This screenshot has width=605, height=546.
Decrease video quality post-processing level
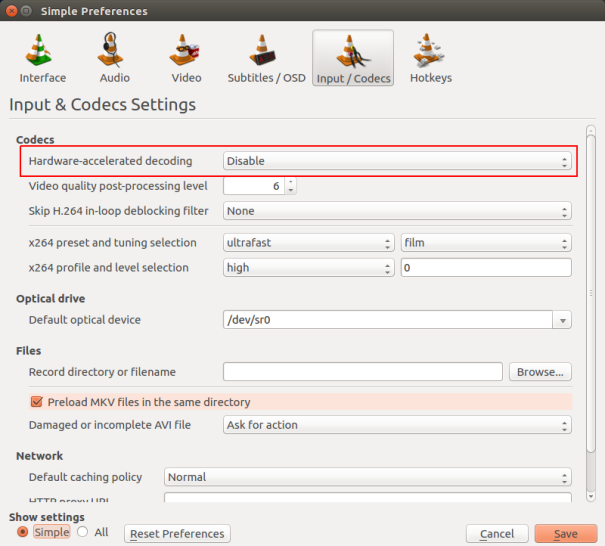tap(291, 190)
